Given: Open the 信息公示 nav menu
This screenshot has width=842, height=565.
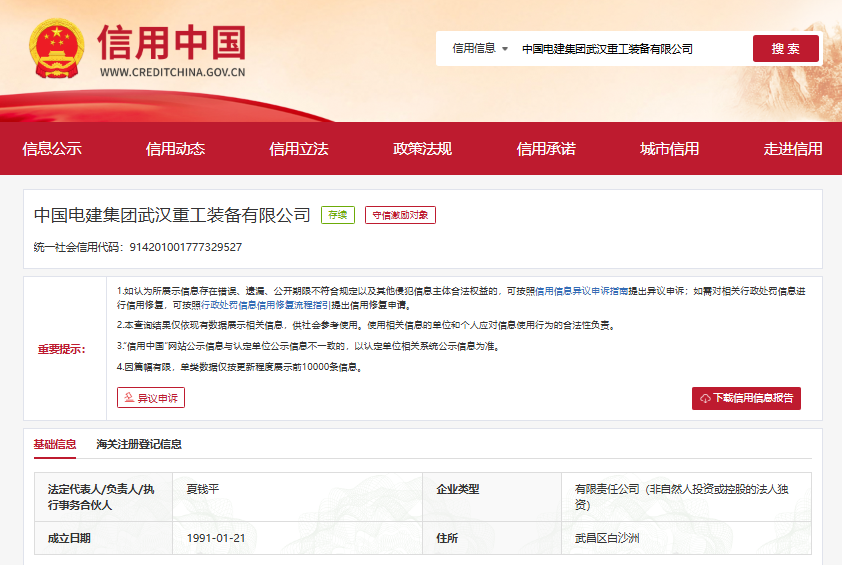Looking at the screenshot, I should [x=52, y=149].
